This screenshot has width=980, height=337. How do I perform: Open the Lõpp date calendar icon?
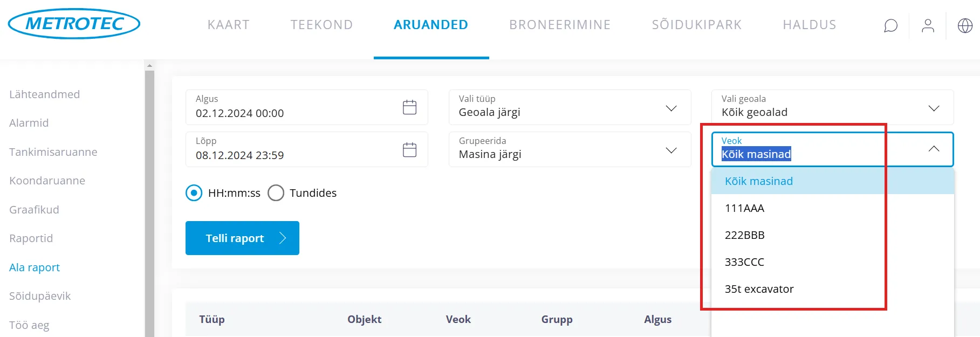pos(410,149)
